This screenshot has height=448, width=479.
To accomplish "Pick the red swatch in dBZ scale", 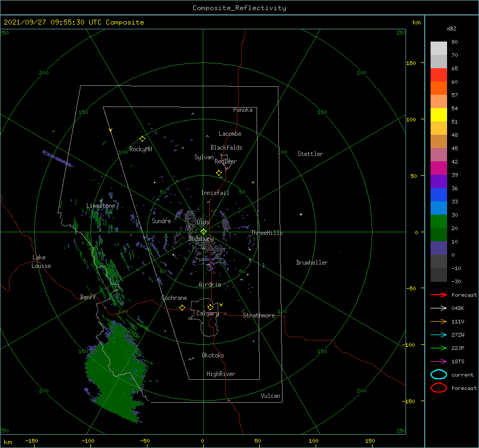I will 439,75.
